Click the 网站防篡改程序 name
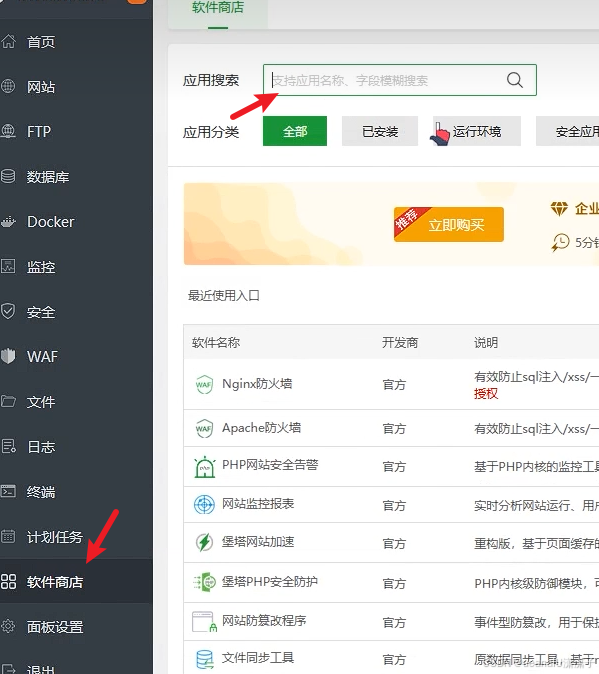 coord(264,620)
